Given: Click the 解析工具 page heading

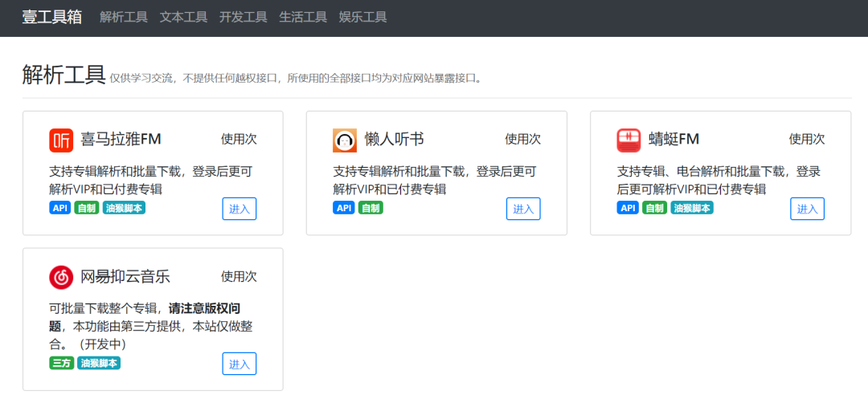Looking at the screenshot, I should tap(63, 75).
